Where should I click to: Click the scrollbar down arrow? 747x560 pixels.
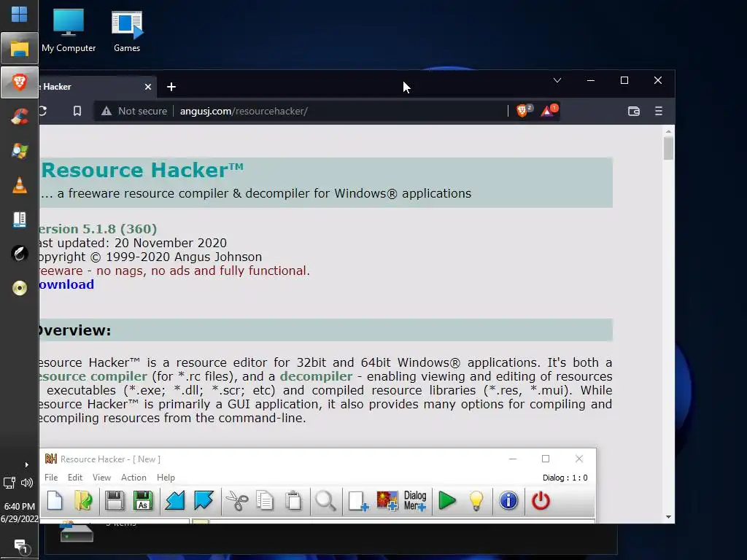[x=668, y=517]
